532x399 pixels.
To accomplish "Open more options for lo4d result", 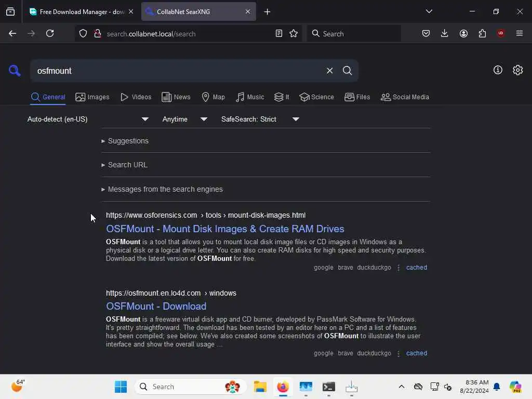I will tap(398, 353).
